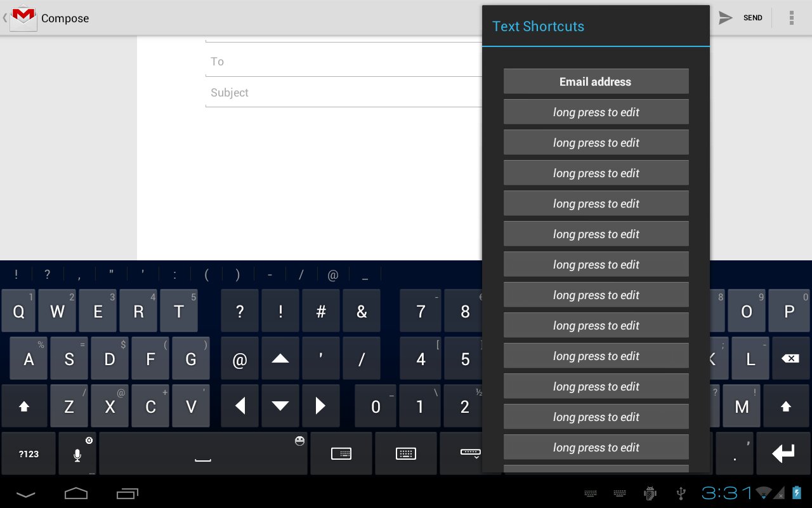Viewport: 812px width, 508px height.
Task: Tap the G key
Action: (x=191, y=359)
